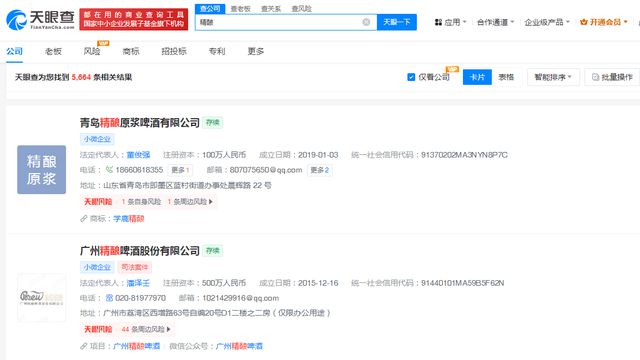Viewport: 640px width, 360px height.
Task: Click the 司法案件 tag
Action: (135, 267)
